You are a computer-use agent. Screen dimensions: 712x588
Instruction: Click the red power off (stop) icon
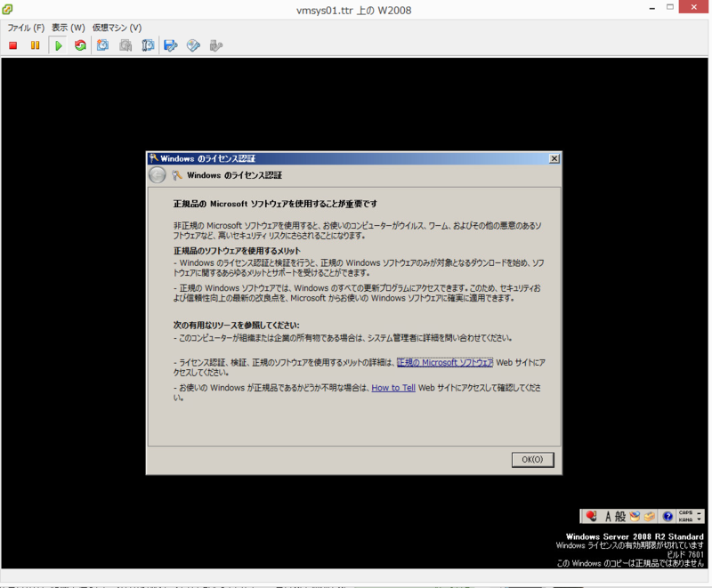click(12, 45)
